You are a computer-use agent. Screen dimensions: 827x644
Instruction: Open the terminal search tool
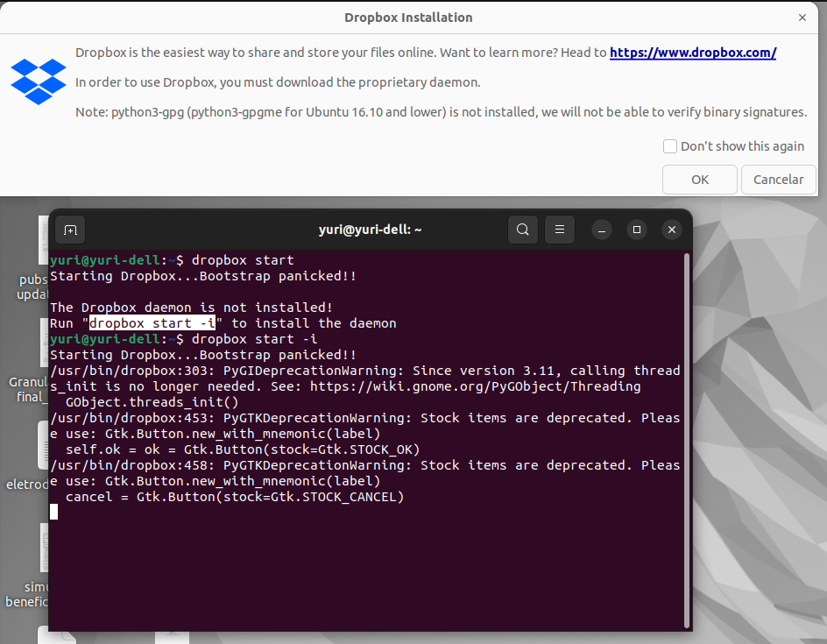pyautogui.click(x=523, y=230)
